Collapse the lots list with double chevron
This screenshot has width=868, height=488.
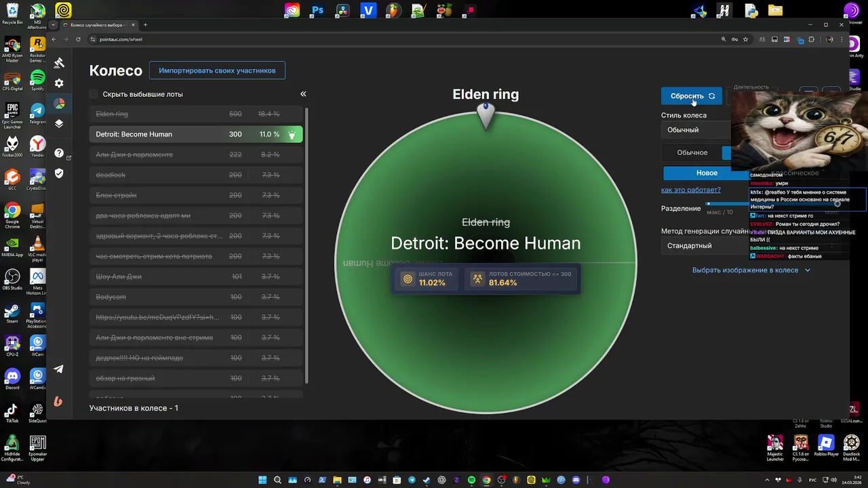point(303,94)
